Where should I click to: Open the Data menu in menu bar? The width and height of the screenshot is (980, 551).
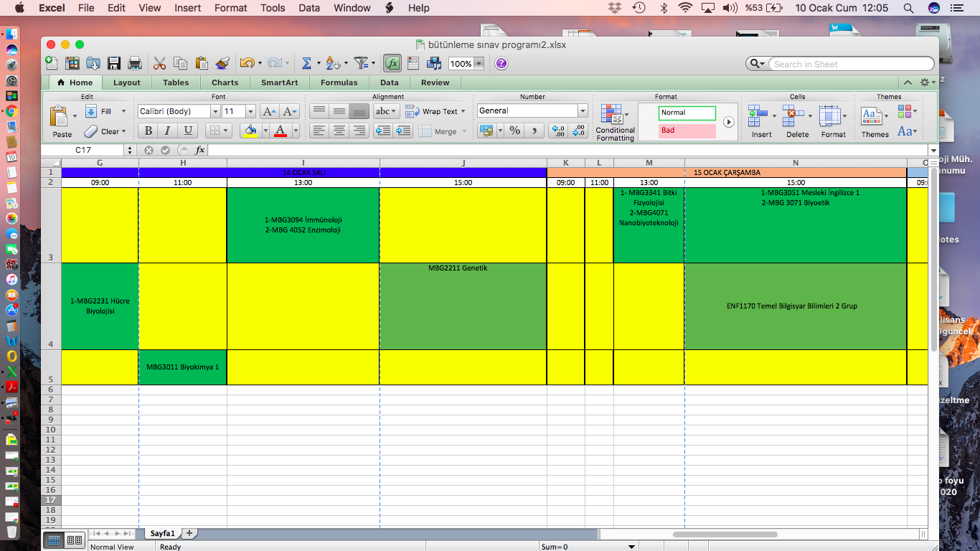(x=309, y=8)
